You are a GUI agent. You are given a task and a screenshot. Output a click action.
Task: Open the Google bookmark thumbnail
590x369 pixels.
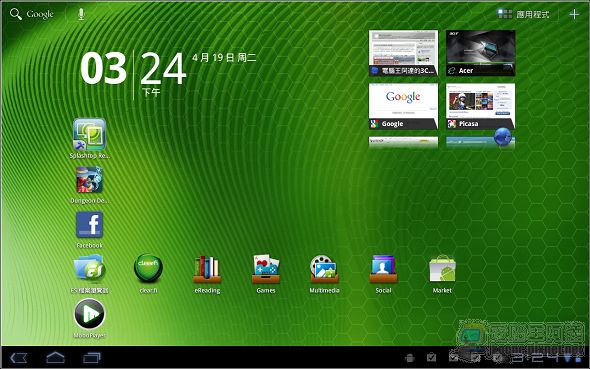pyautogui.click(x=403, y=106)
